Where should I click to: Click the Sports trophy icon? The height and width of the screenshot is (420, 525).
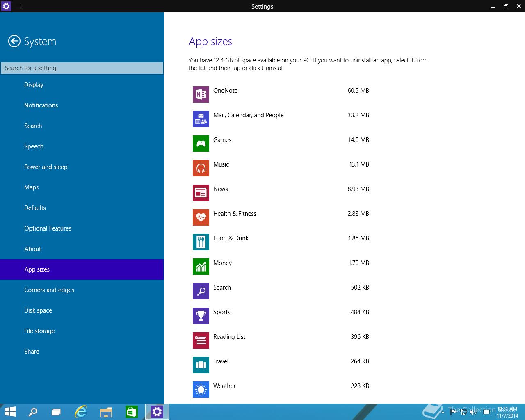tap(201, 316)
